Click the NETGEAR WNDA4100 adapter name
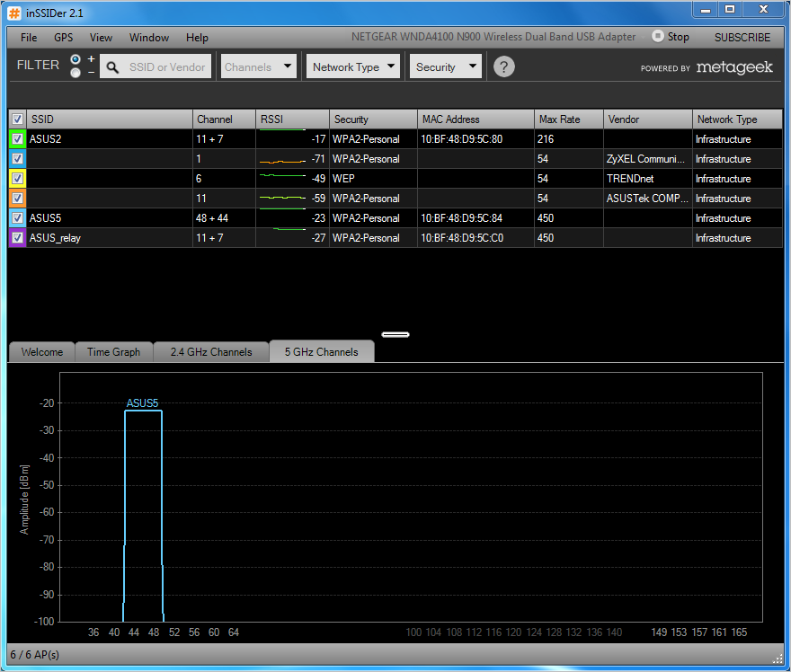The height and width of the screenshot is (672, 791). click(493, 36)
